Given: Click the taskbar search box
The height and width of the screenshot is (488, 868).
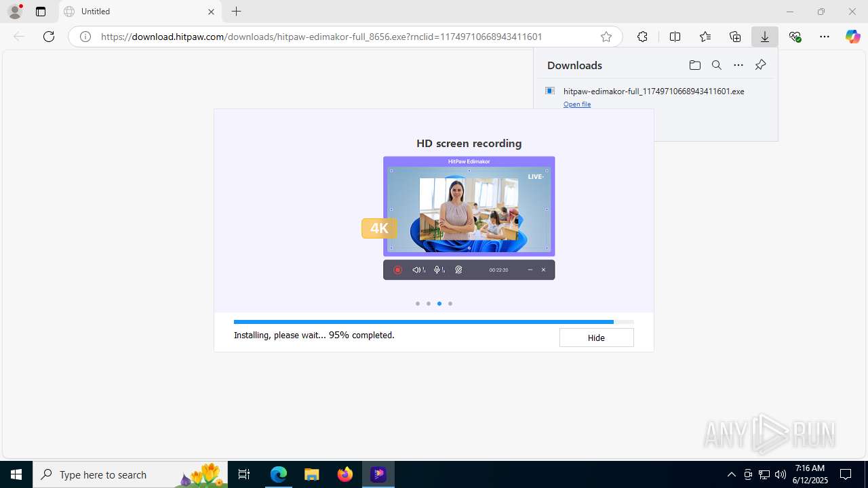Looking at the screenshot, I should [130, 474].
